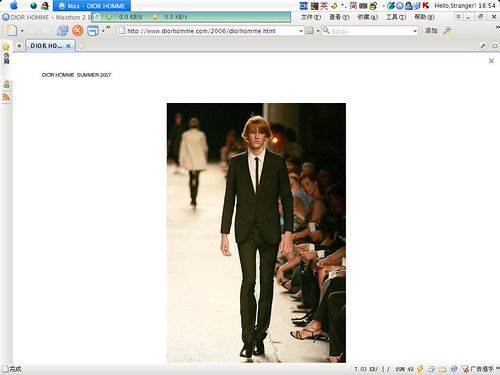Click the runway model photo

click(x=256, y=233)
